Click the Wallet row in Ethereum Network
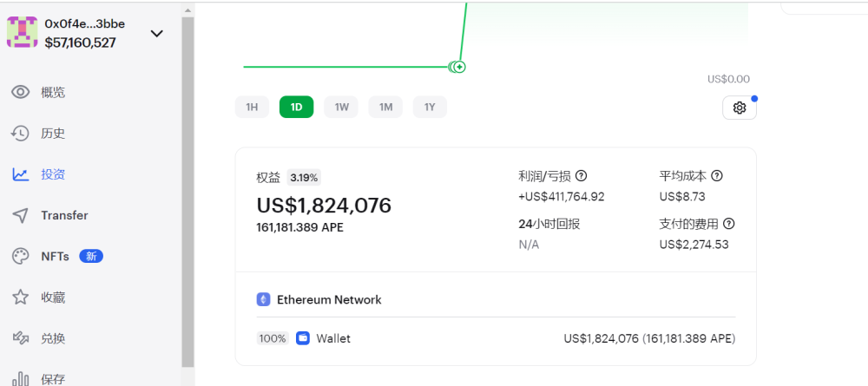 click(496, 338)
